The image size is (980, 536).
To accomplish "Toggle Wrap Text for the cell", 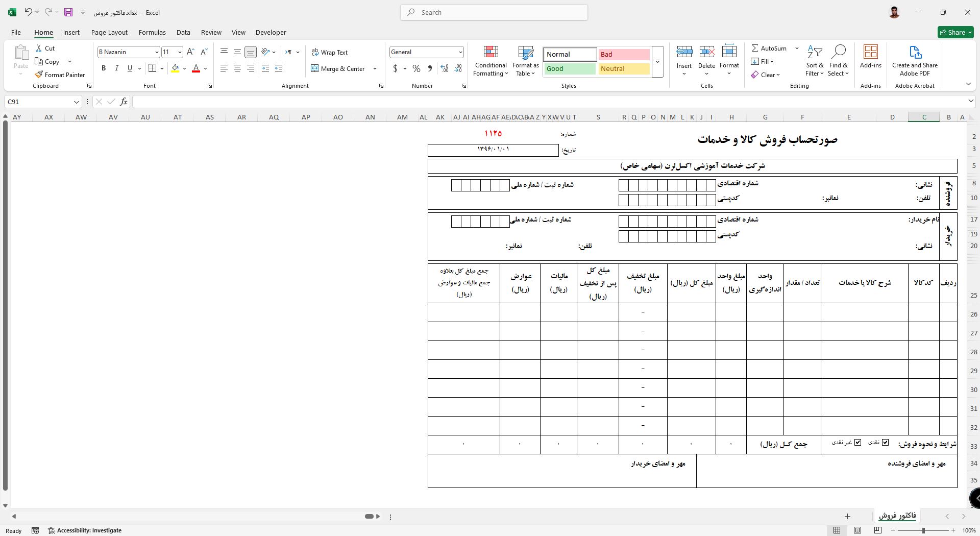I will pos(329,53).
